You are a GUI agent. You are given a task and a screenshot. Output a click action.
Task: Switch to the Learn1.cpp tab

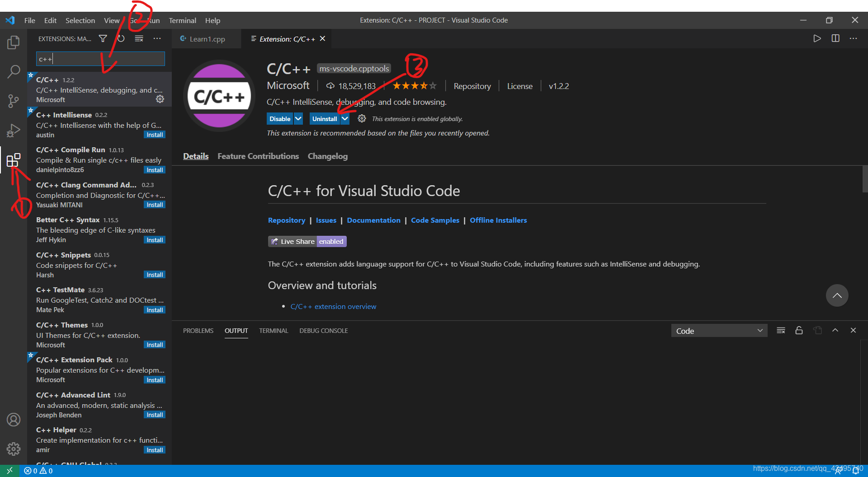(x=207, y=39)
